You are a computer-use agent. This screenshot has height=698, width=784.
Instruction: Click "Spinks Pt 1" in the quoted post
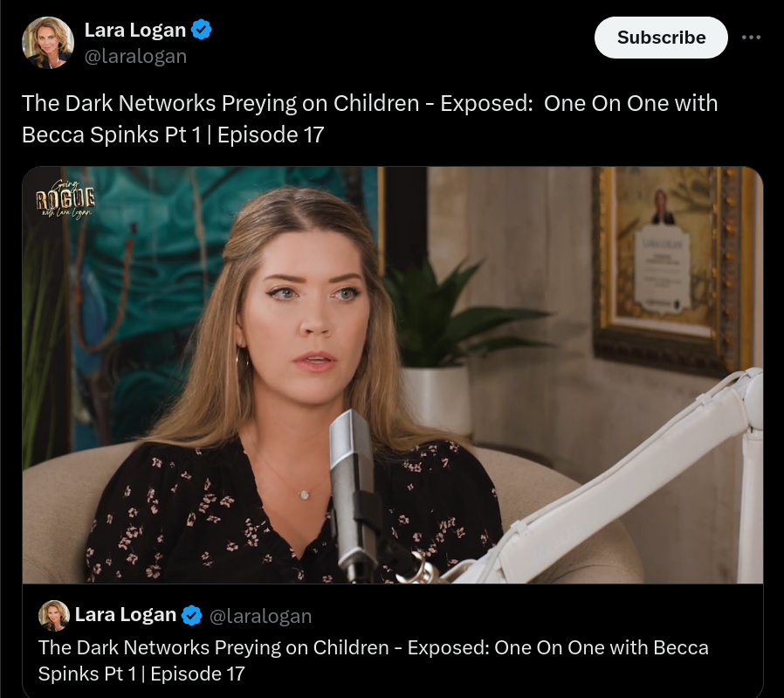click(87, 674)
